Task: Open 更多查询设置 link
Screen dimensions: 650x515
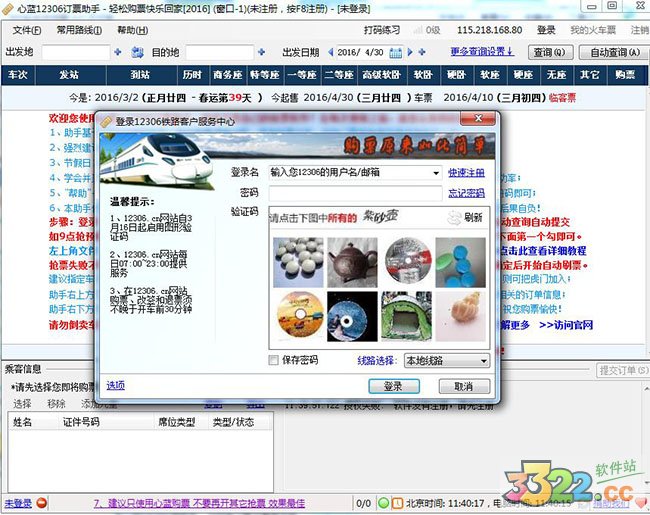Action: point(482,52)
